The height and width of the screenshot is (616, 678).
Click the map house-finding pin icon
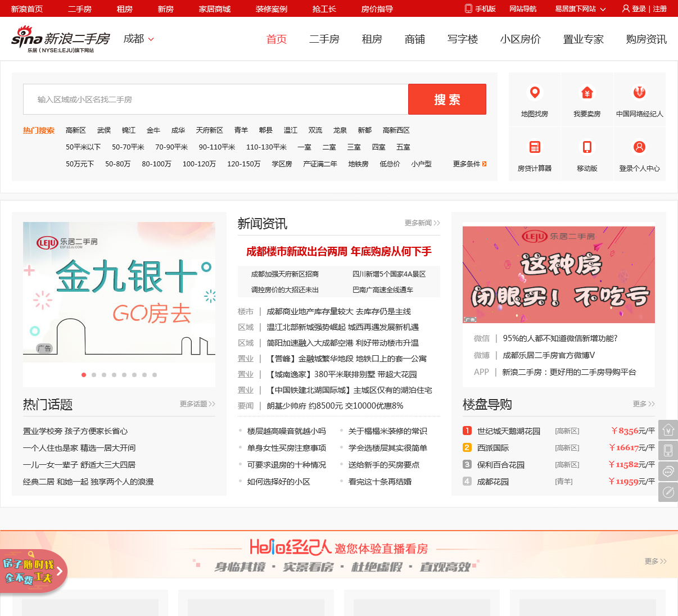535,92
